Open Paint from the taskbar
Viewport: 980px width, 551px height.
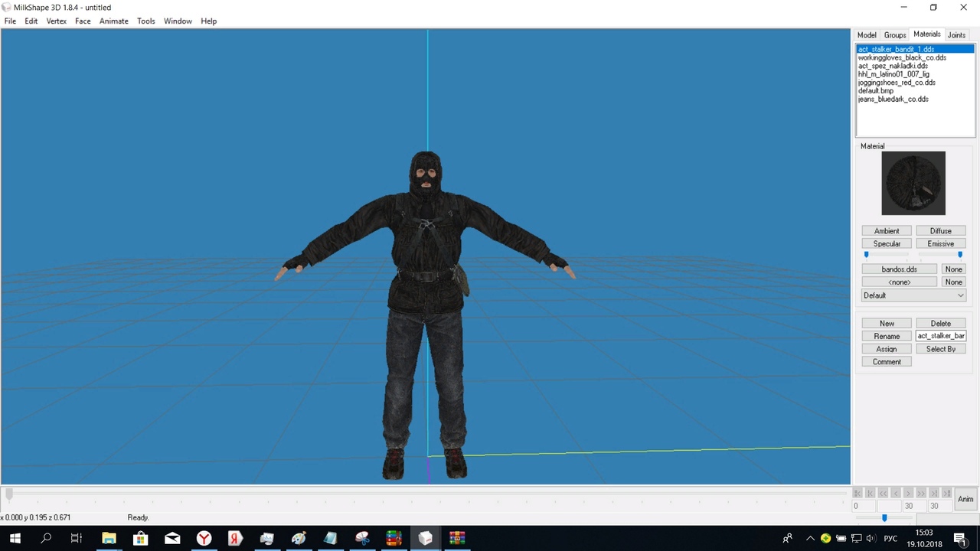(299, 538)
